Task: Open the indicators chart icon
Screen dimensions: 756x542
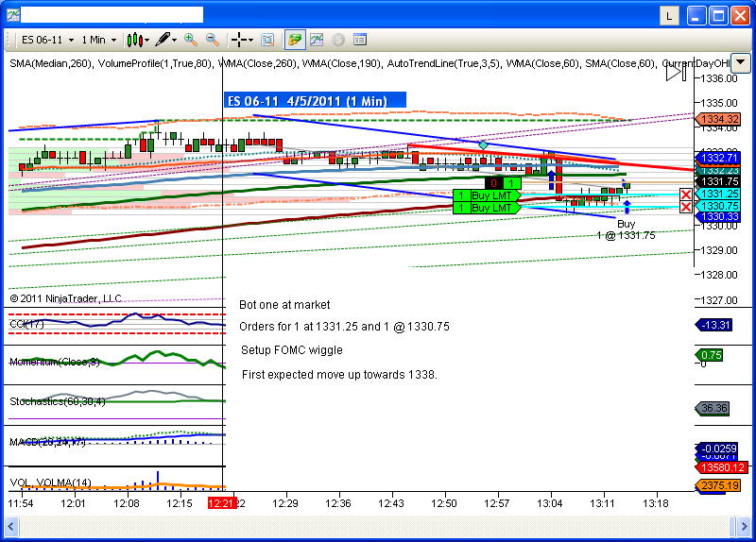Action: [x=317, y=40]
